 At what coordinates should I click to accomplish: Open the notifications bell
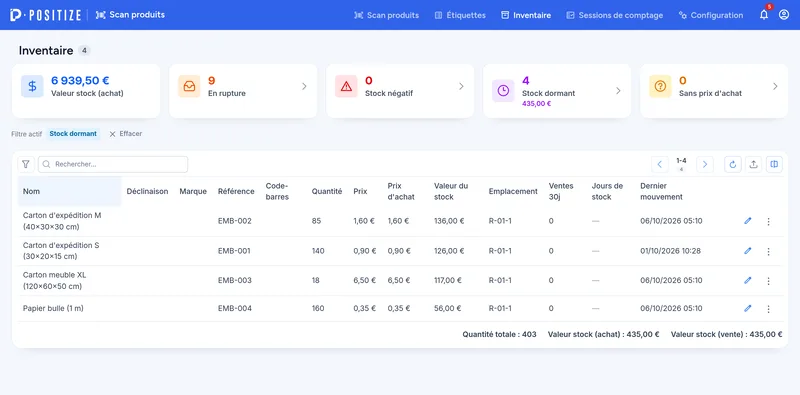pos(764,15)
